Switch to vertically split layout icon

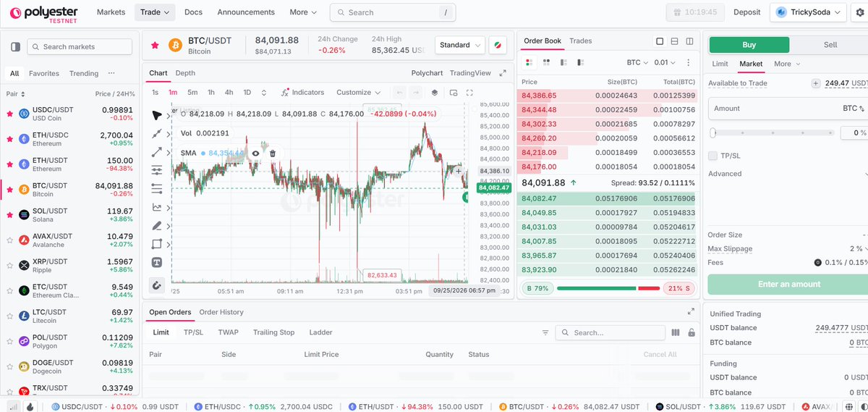(x=689, y=41)
